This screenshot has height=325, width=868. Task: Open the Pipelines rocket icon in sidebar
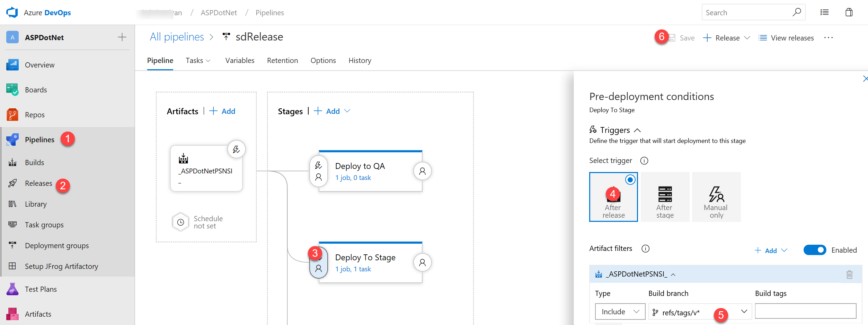tap(12, 139)
